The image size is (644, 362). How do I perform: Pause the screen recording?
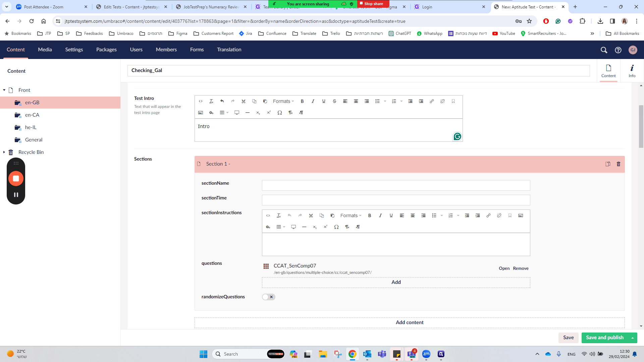pos(16,195)
